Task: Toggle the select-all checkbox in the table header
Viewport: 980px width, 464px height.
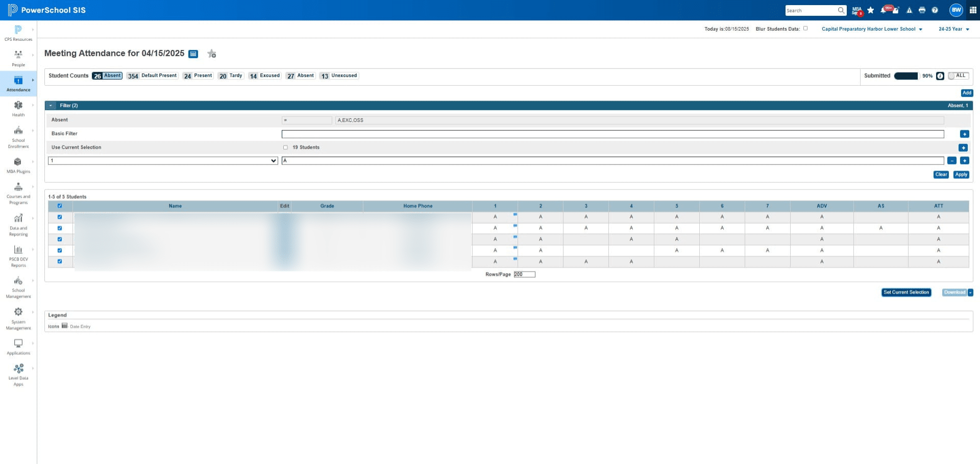Action: [x=60, y=206]
